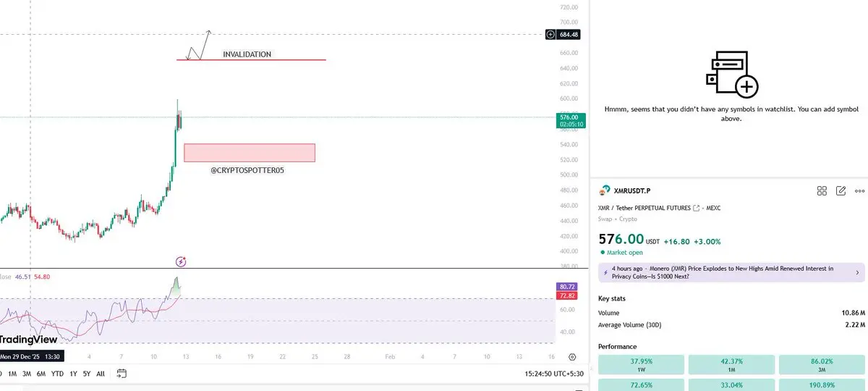Click the Volume value 10.86 M
Viewport: 868px width, 391px height.
(853, 313)
